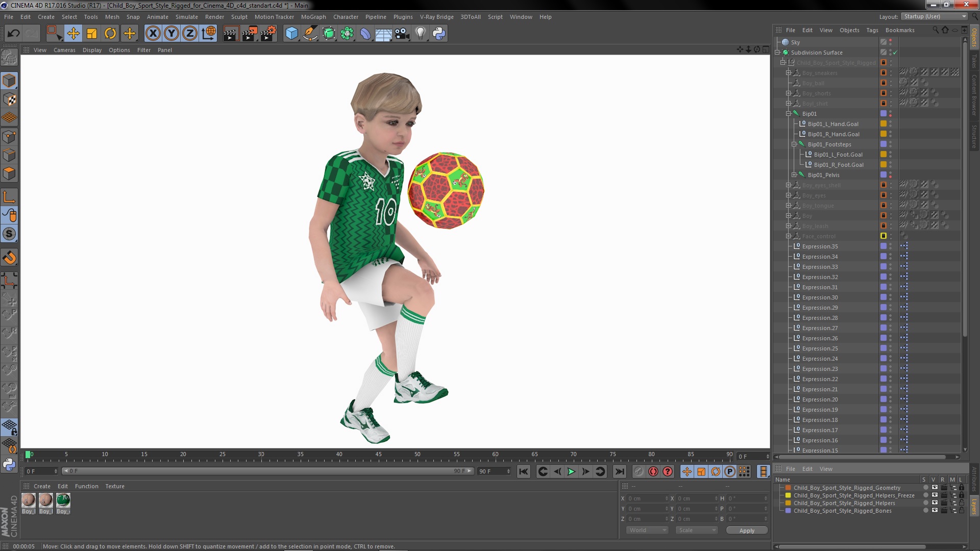
Task: Toggle the World/Object coordinate system icon
Action: coord(209,34)
